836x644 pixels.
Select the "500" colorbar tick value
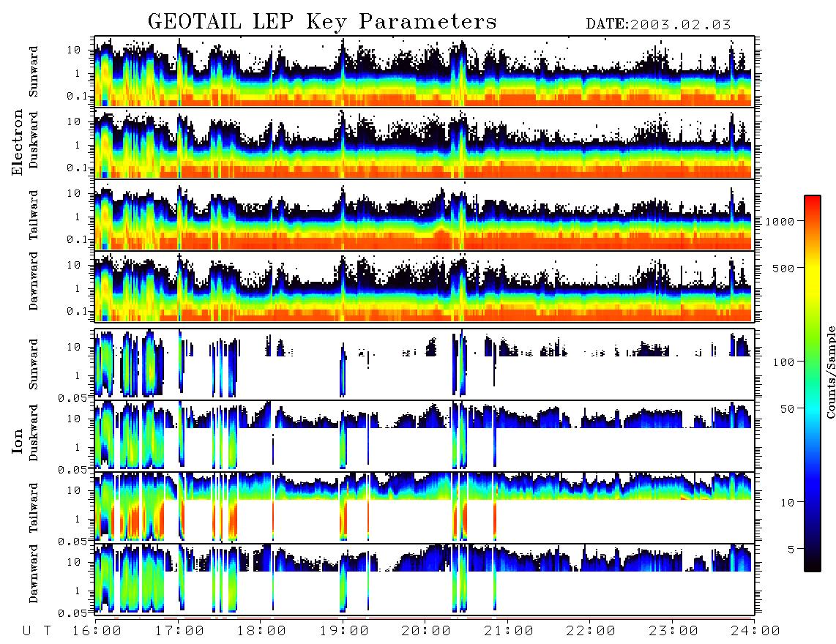coord(784,268)
